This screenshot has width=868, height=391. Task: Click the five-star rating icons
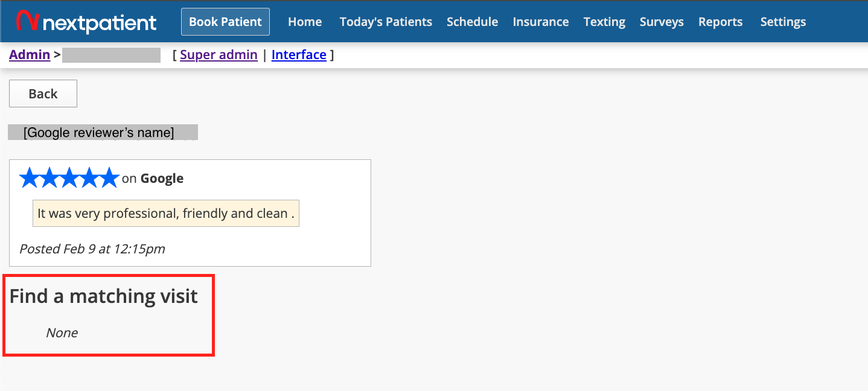69,178
